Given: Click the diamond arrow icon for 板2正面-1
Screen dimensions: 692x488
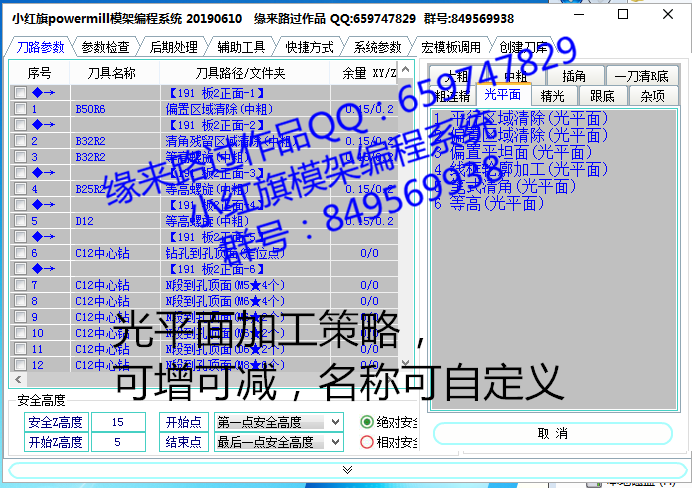Looking at the screenshot, I should 43,93.
